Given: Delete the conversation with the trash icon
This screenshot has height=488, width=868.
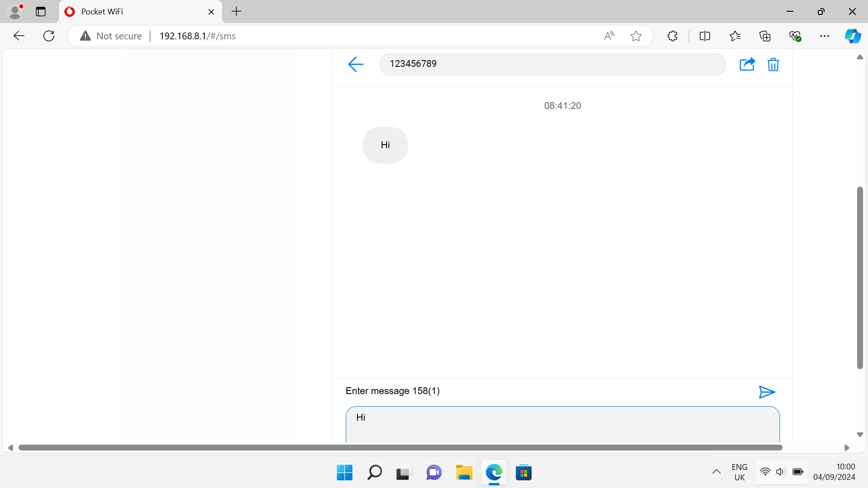Looking at the screenshot, I should [773, 65].
